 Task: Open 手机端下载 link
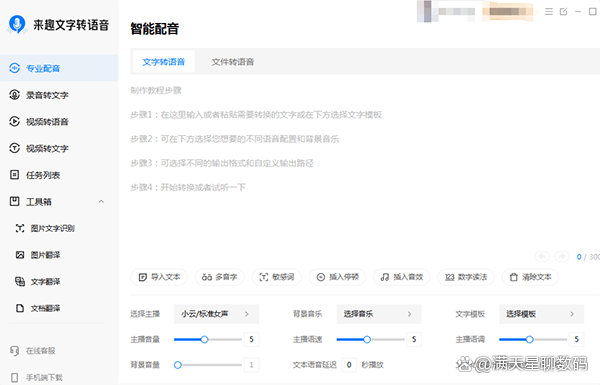point(37,377)
